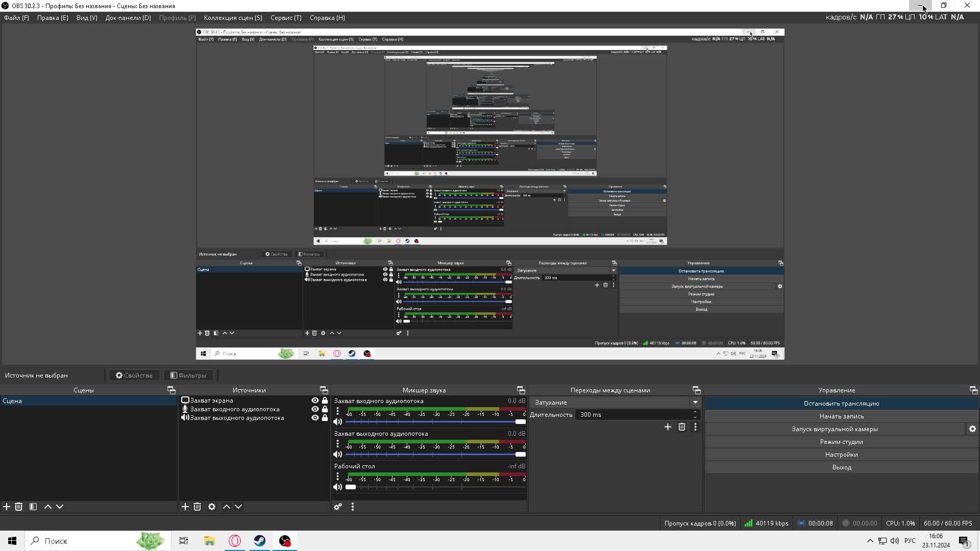Remove selected scene with trash icon
This screenshot has height=551, width=980.
coord(19,507)
